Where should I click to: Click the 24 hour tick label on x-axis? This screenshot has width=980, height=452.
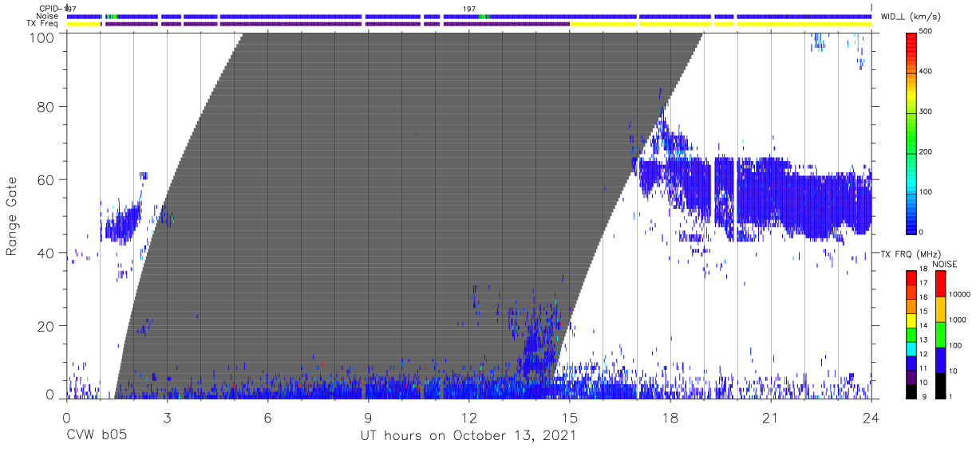871,419
